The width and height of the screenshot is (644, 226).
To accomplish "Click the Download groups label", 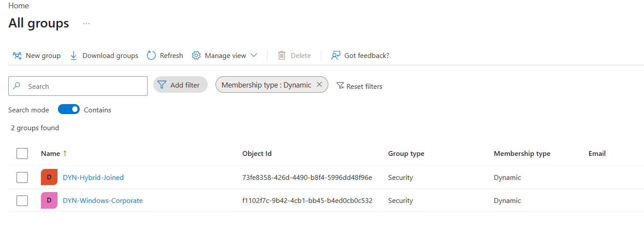I will pyautogui.click(x=110, y=55).
